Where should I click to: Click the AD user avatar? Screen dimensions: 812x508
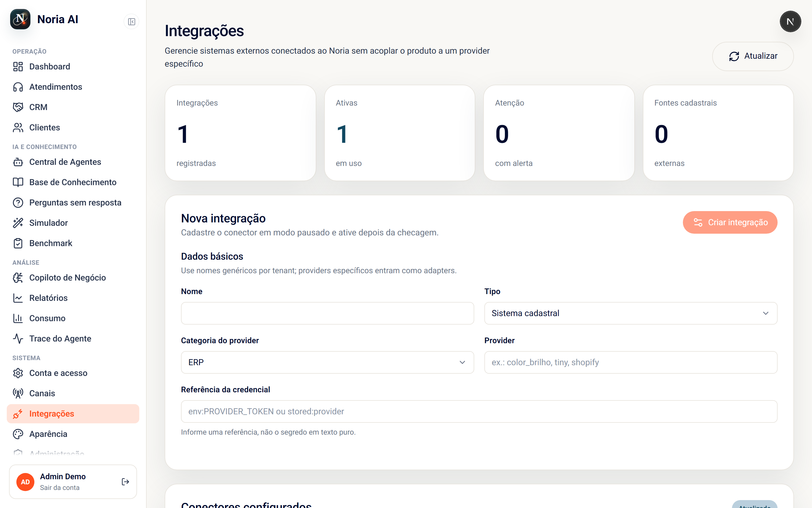point(25,482)
